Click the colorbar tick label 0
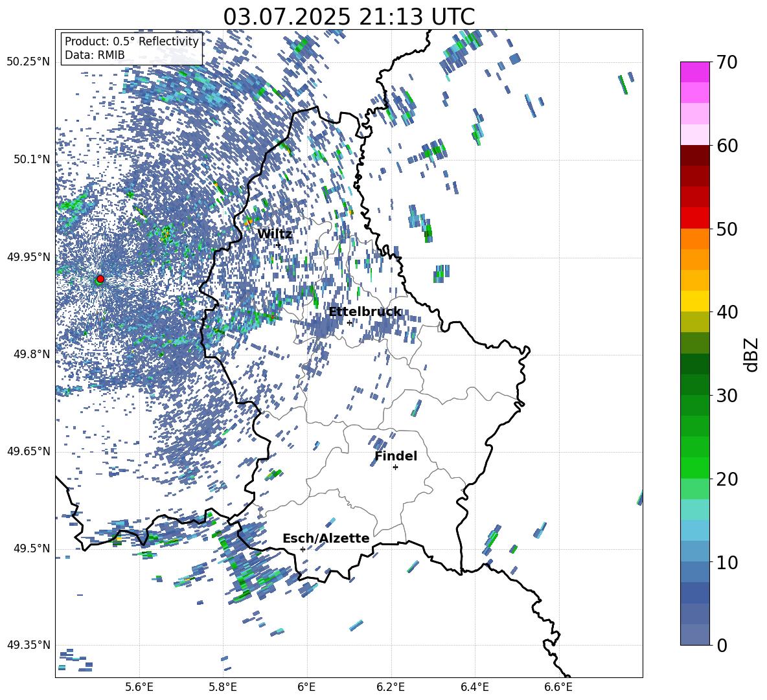 [722, 645]
